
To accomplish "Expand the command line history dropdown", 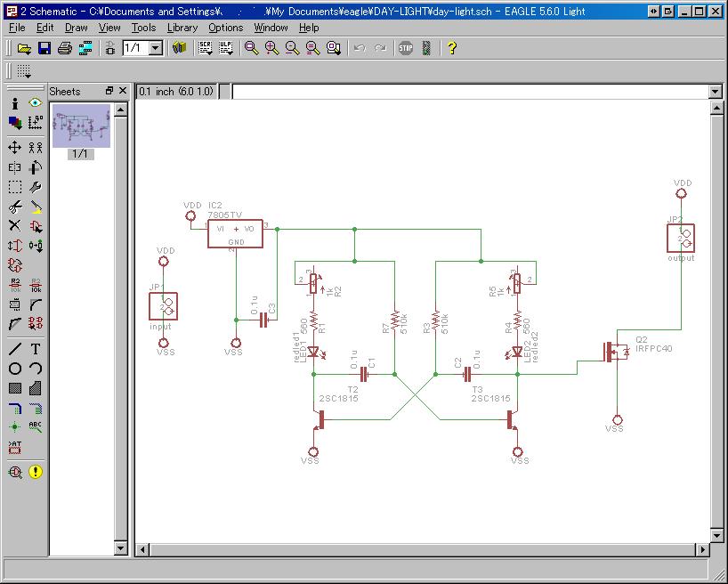I will [715, 92].
